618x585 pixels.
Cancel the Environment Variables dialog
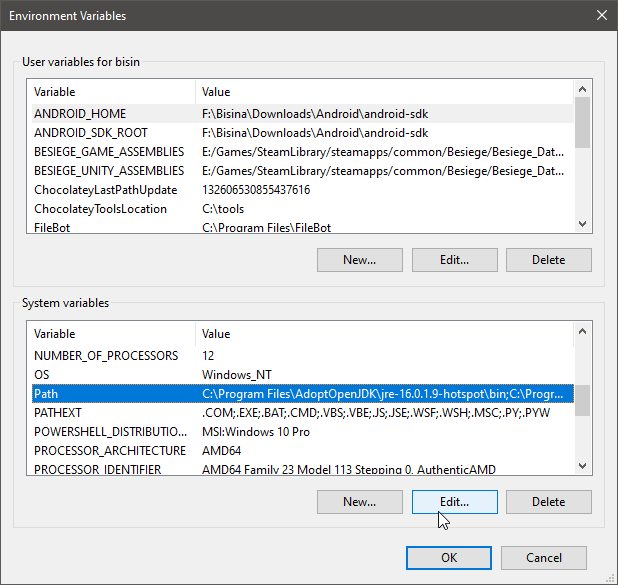tap(544, 558)
